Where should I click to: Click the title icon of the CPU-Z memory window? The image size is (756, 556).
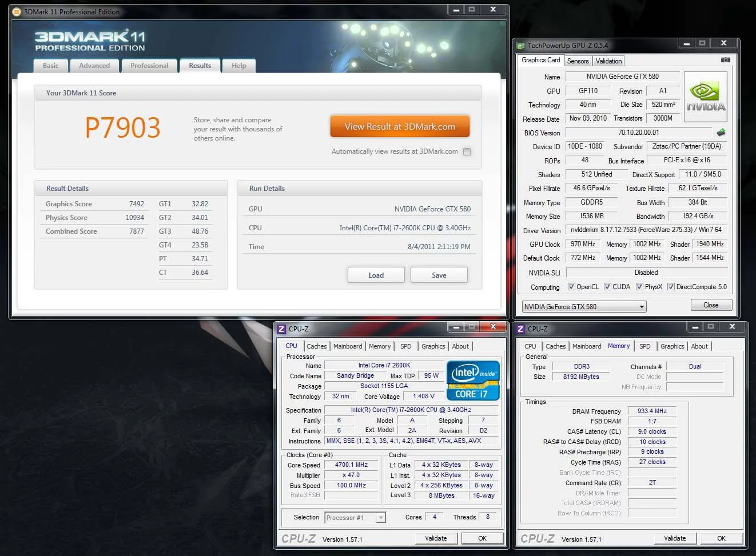[520, 329]
